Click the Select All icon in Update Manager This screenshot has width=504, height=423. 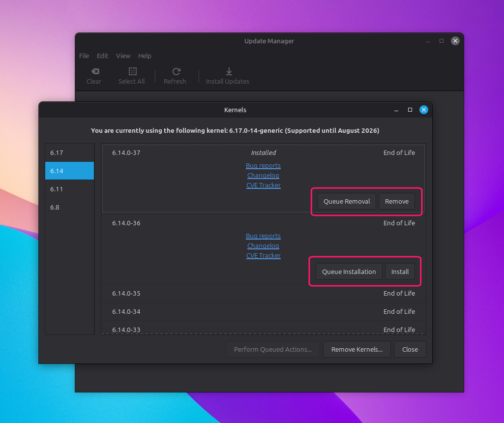tap(132, 71)
